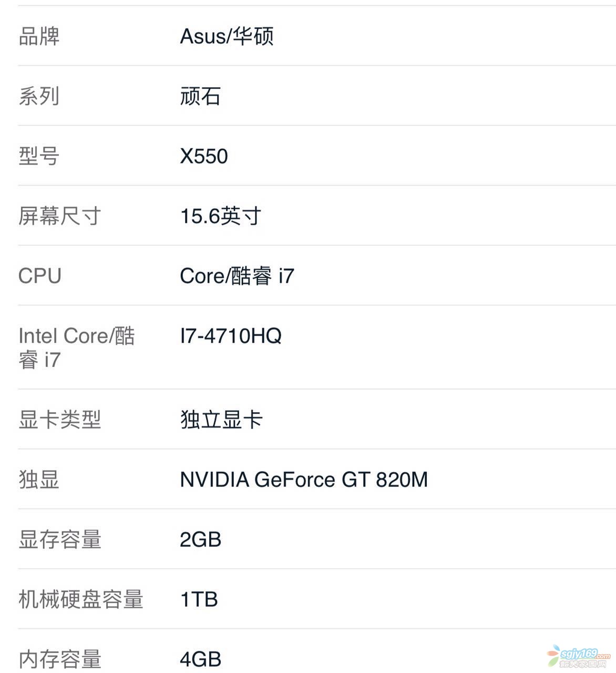The image size is (616, 673).
Task: Select the 4GB memory value
Action: [x=200, y=659]
